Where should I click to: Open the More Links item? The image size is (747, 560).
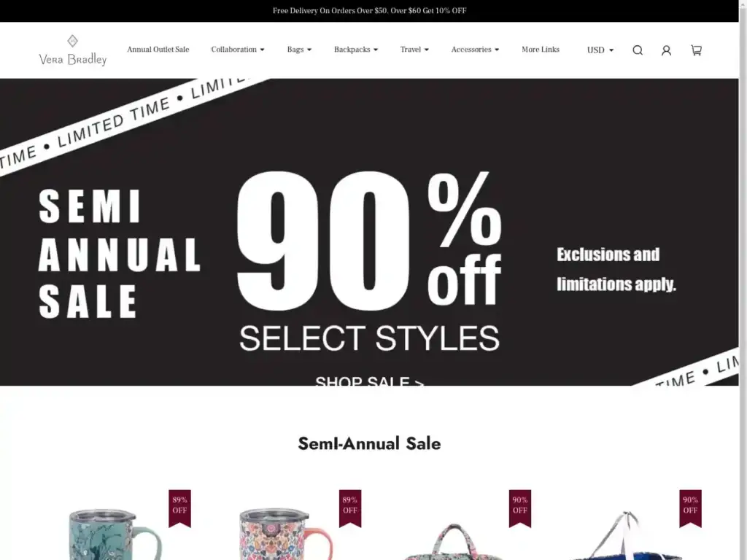pos(541,50)
